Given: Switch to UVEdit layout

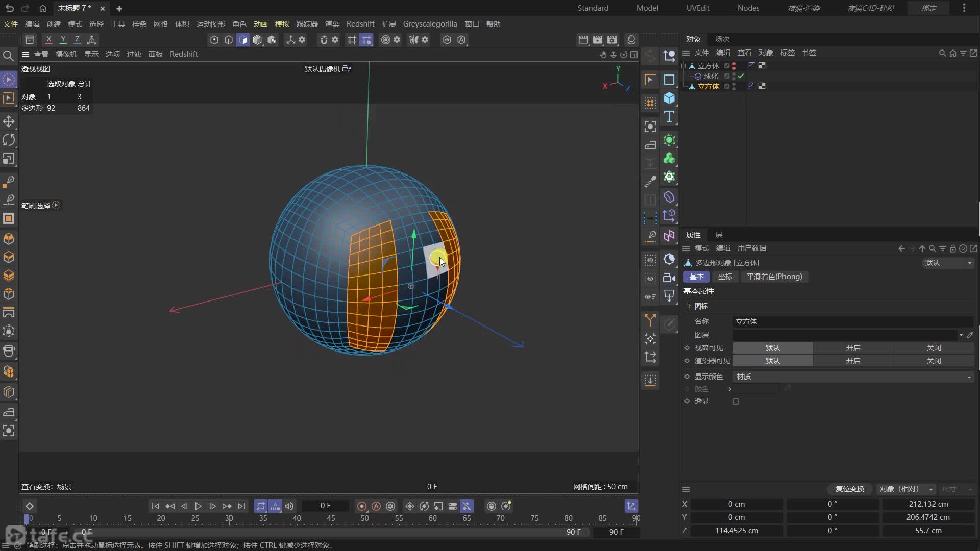Looking at the screenshot, I should click(x=698, y=8).
